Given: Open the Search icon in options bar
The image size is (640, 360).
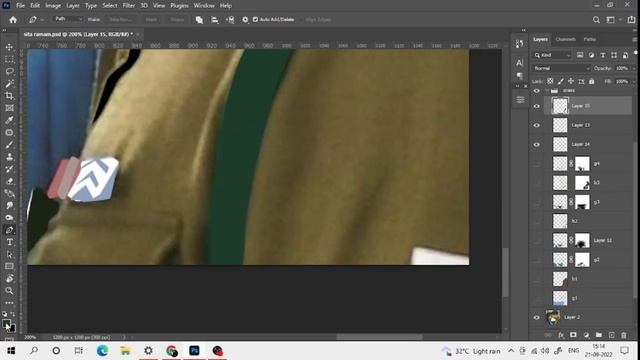Looking at the screenshot, I should tap(596, 20).
